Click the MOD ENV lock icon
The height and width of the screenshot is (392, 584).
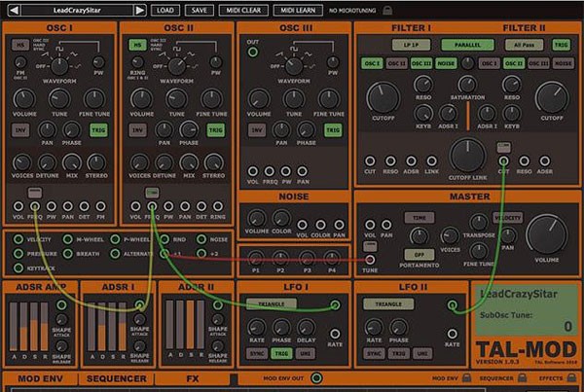coord(466,377)
